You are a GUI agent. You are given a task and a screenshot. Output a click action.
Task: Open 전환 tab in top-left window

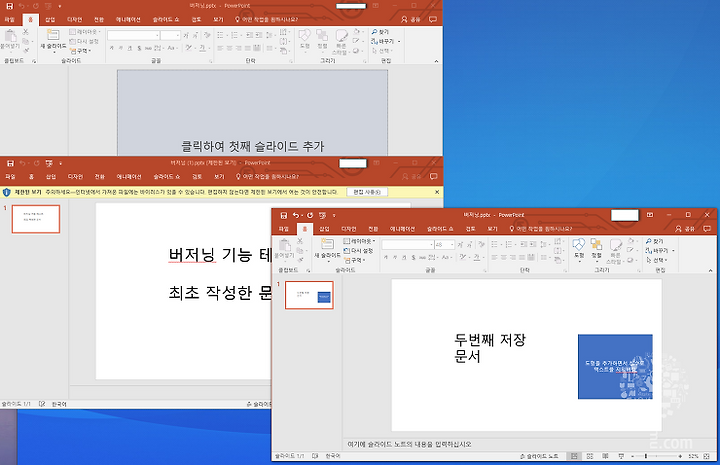coord(99,19)
